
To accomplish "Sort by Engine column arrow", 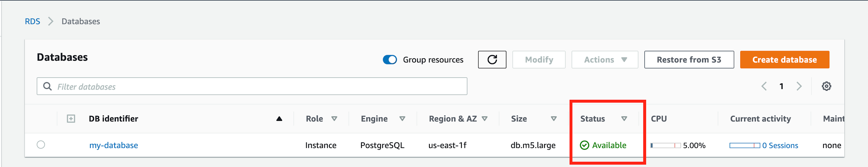I will tap(402, 119).
